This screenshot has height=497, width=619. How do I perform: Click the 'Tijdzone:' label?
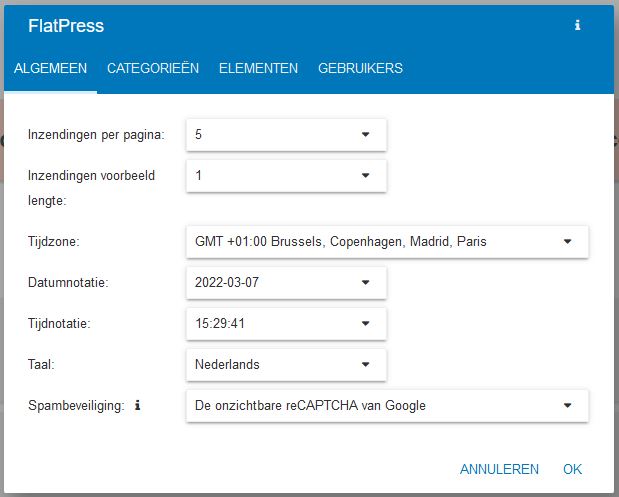click(54, 241)
